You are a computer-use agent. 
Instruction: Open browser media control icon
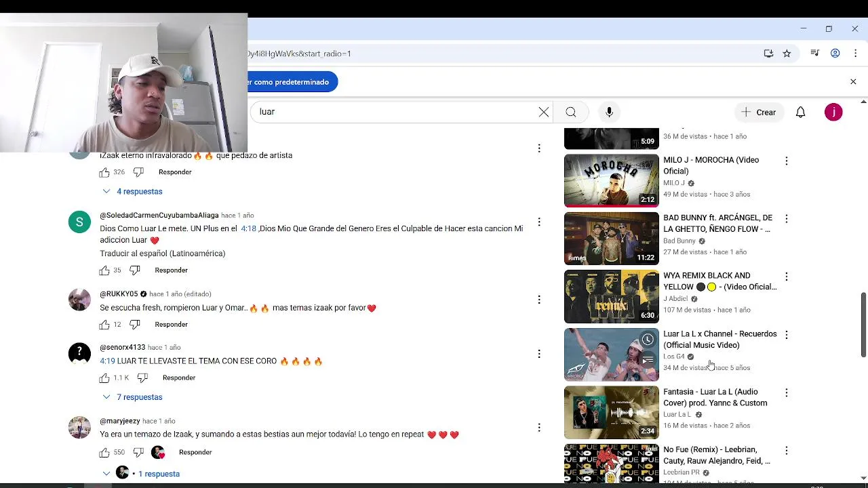[x=815, y=54]
